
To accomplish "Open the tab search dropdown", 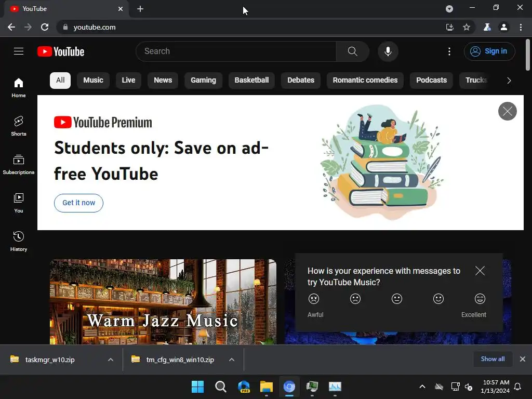I will click(x=449, y=9).
